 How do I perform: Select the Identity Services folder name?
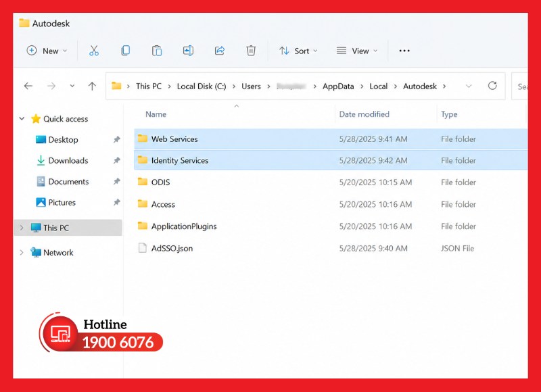point(180,160)
